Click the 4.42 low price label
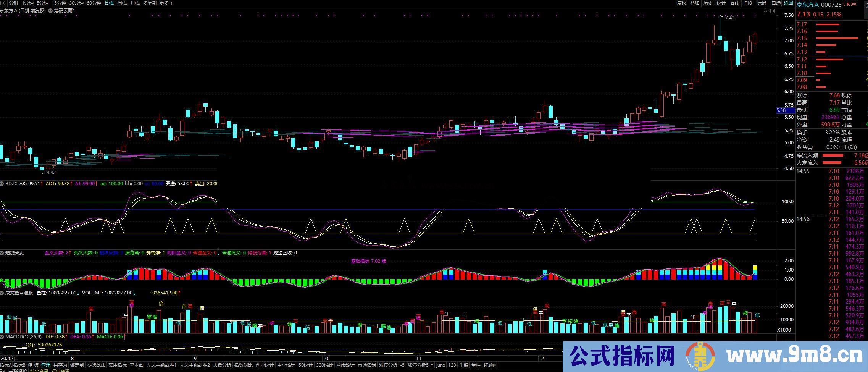Screen dimensions: 868x372 coord(51,173)
